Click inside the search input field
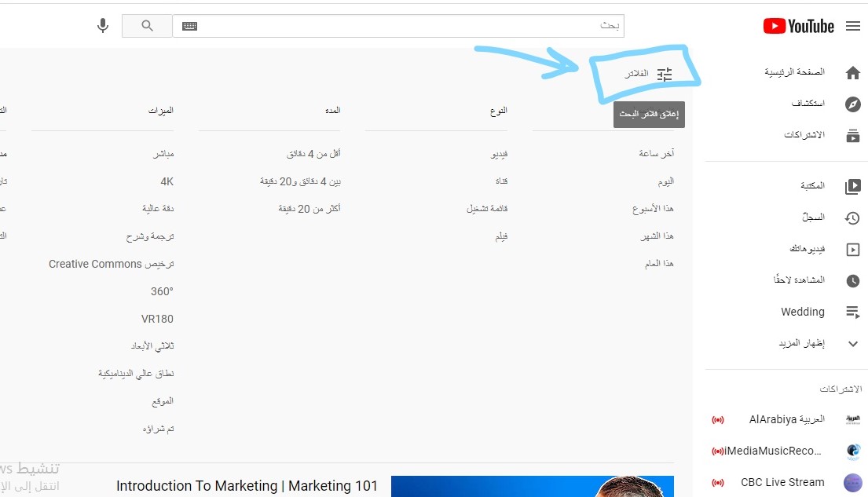Screen dimensions: 868x497 (x=398, y=26)
